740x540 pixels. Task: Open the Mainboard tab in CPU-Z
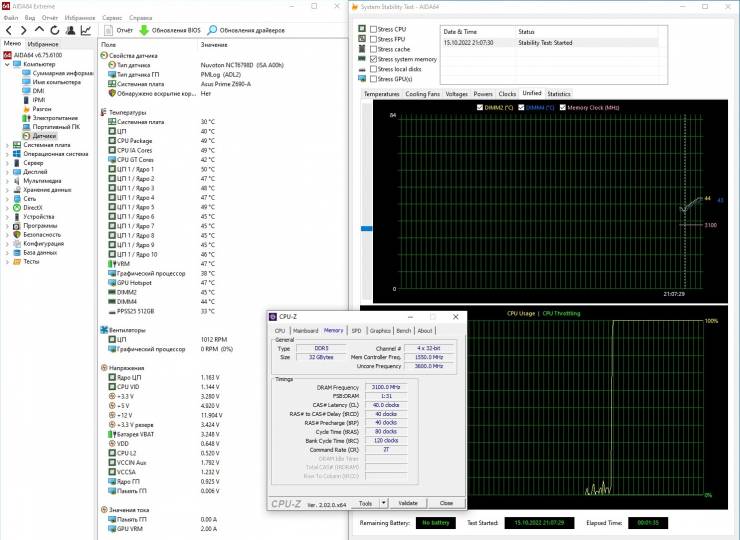(305, 331)
